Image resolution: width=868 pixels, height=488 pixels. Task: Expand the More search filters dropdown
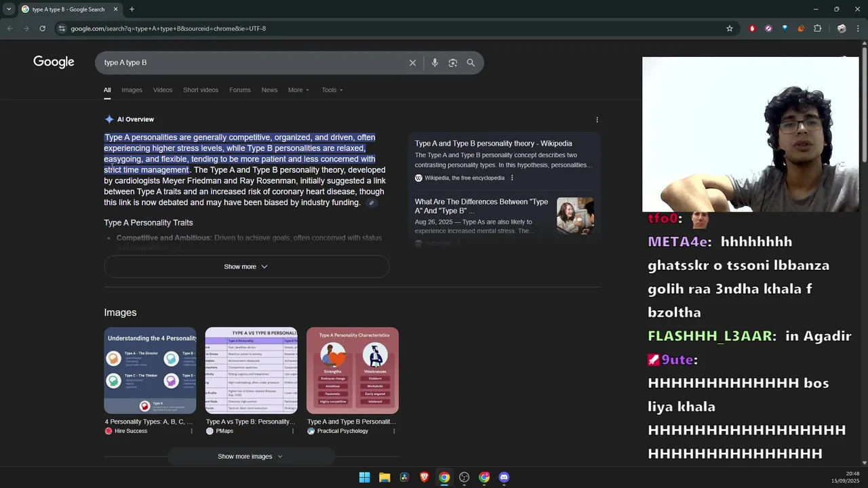click(298, 90)
